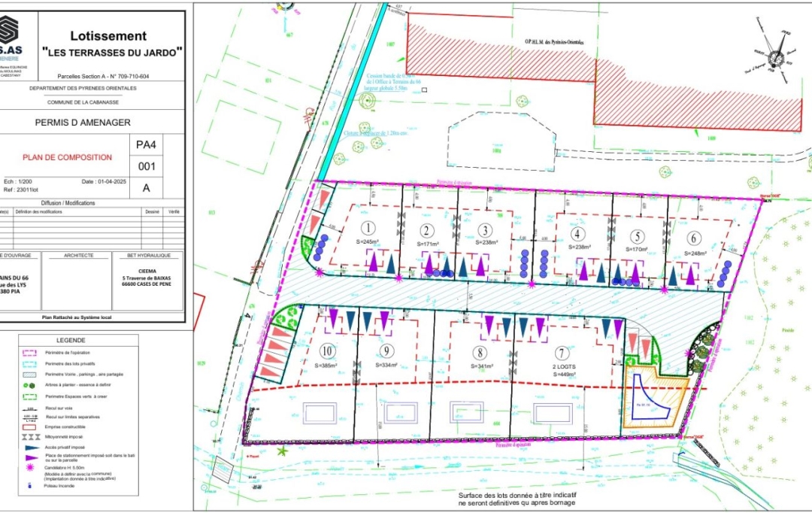This screenshot has height=513, width=812.
Task: Click the 'S=248m²' surface label
Action: click(x=695, y=253)
